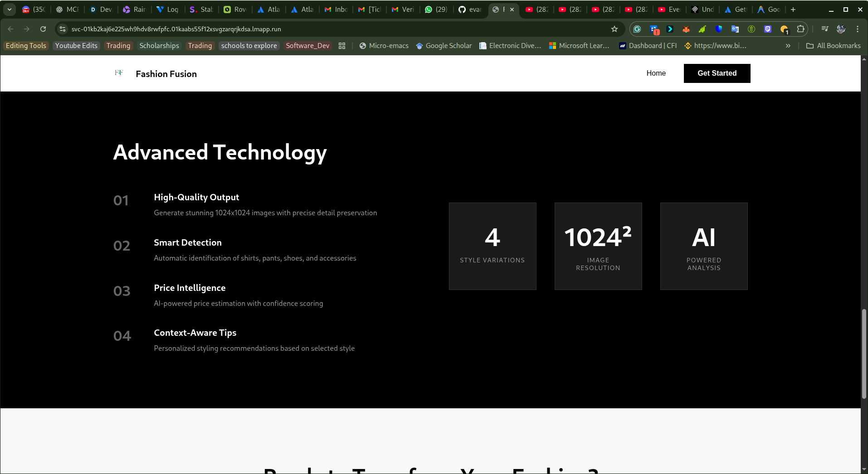Click the 'AI Powered Analysis' stat card
Screen dimensions: 868x474
click(x=704, y=246)
